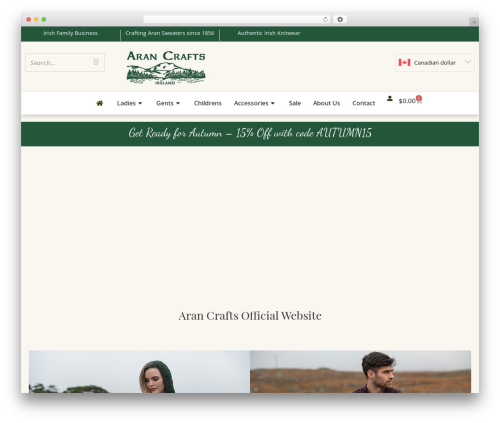The height and width of the screenshot is (423, 500).
Task: Click the Aran Crafts logo
Action: tap(166, 67)
